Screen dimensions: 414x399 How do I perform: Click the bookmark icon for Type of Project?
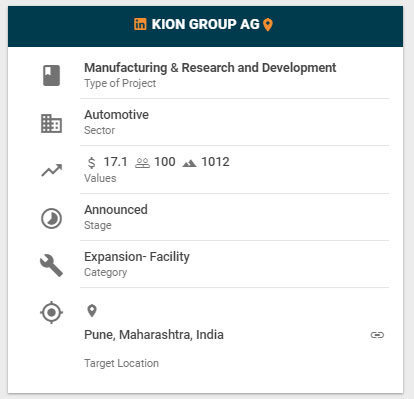pos(51,75)
